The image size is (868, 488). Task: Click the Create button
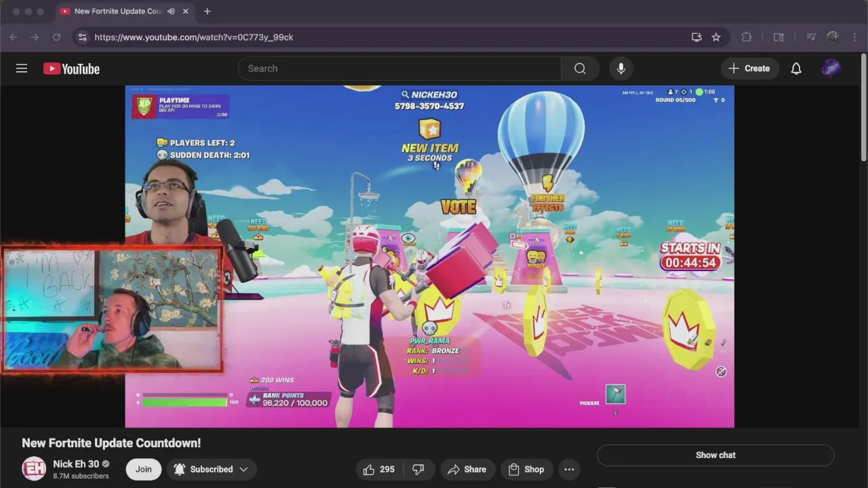[x=749, y=68]
